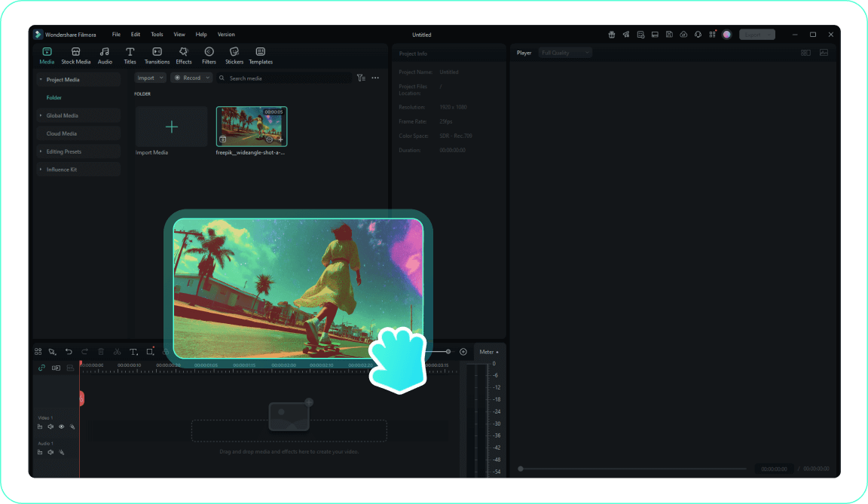Click the gift box icon in title bar

pyautogui.click(x=612, y=35)
